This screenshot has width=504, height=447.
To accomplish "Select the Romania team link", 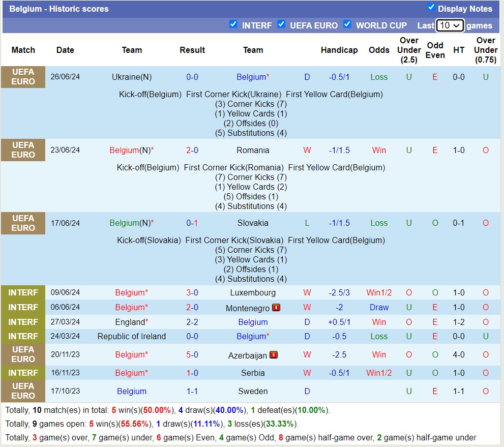I will [253, 151].
